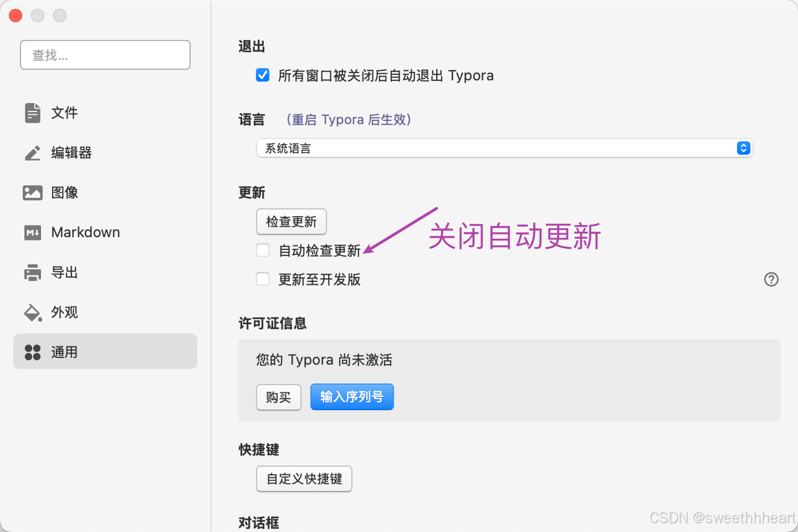
Task: Click the 检查更新 button
Action: click(291, 222)
